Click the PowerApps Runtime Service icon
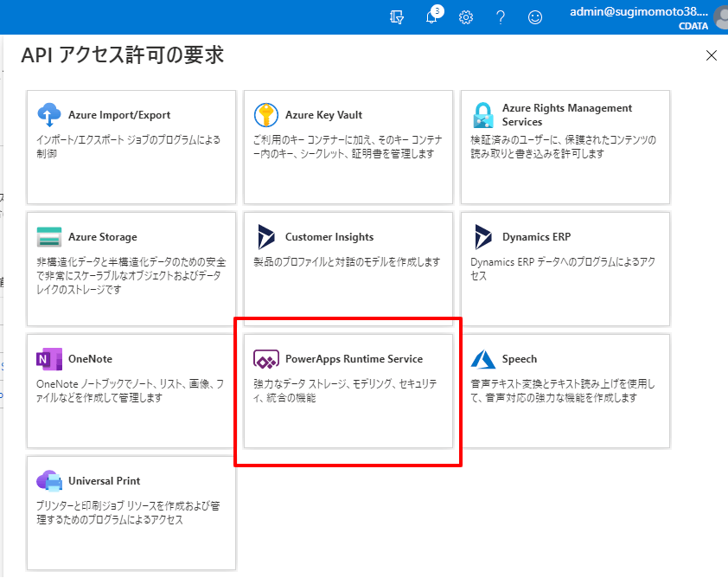The height and width of the screenshot is (578, 728). click(266, 359)
